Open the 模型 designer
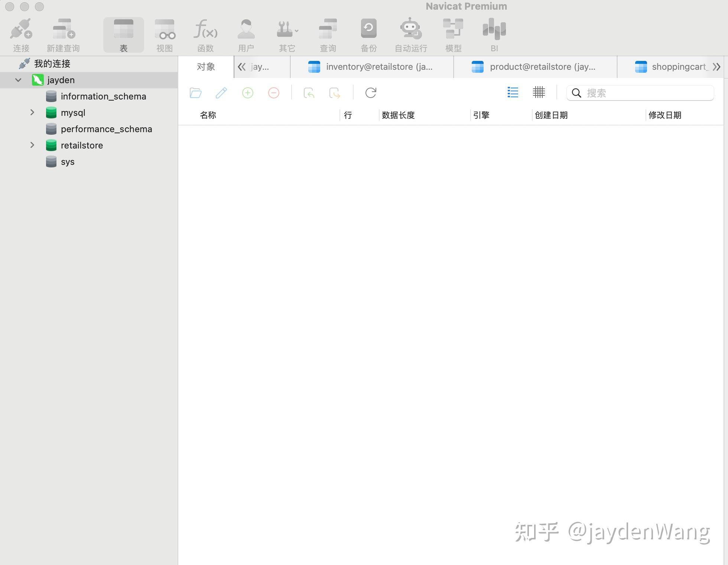 click(454, 33)
